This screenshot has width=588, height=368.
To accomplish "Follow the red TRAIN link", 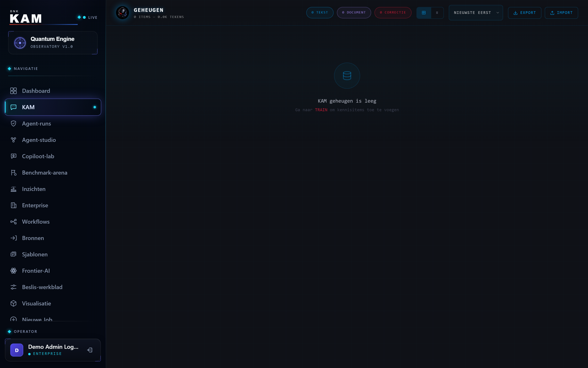I will (x=321, y=110).
